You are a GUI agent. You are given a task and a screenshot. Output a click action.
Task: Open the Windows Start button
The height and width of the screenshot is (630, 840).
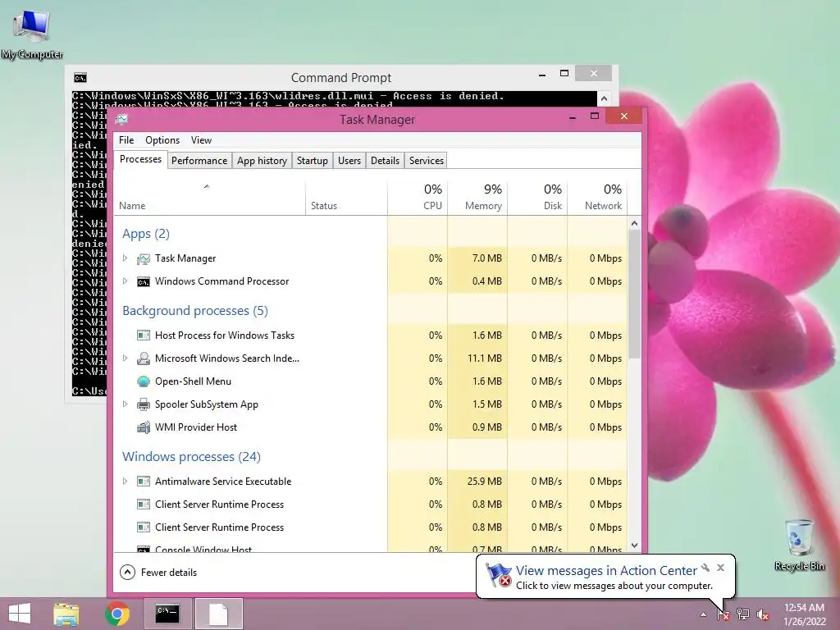[20, 614]
